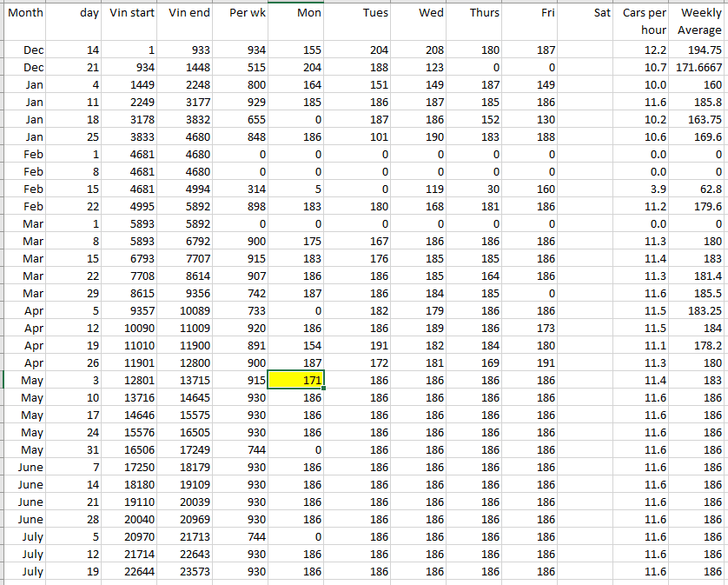Click the Monday cell showing 5
The height and width of the screenshot is (585, 728).
[296, 189]
